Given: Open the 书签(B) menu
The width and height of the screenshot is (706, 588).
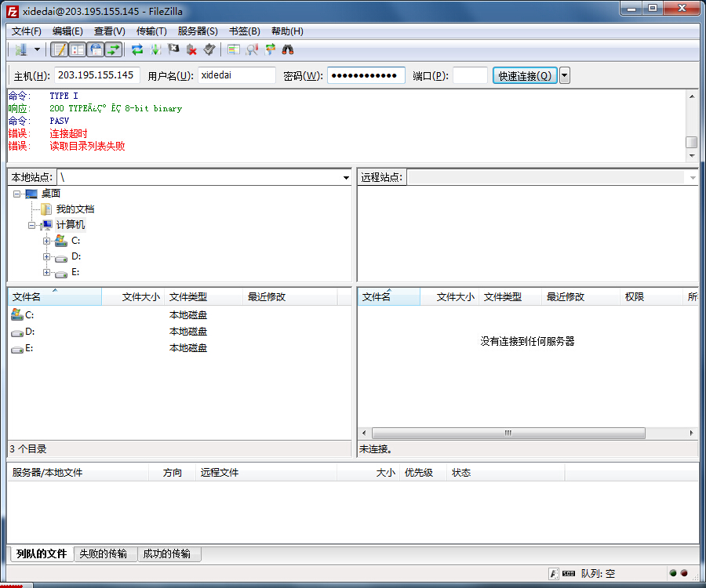Looking at the screenshot, I should (245, 31).
